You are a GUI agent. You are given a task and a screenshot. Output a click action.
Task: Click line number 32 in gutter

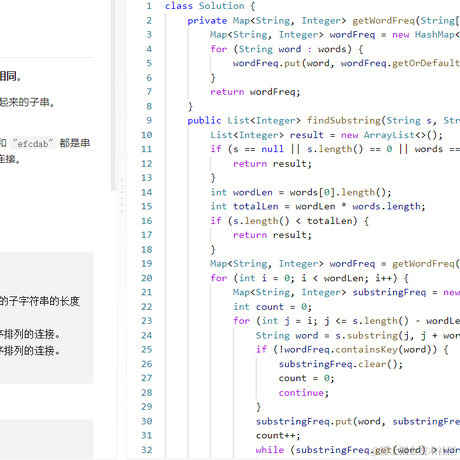click(x=147, y=450)
